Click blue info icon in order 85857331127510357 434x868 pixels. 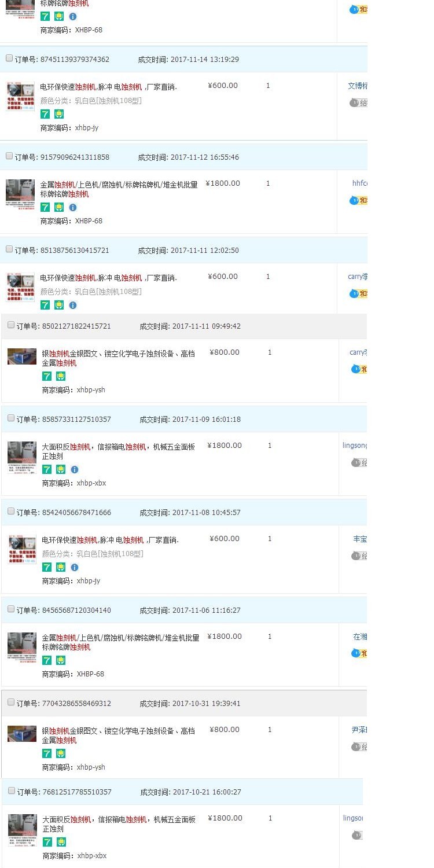pos(75,469)
